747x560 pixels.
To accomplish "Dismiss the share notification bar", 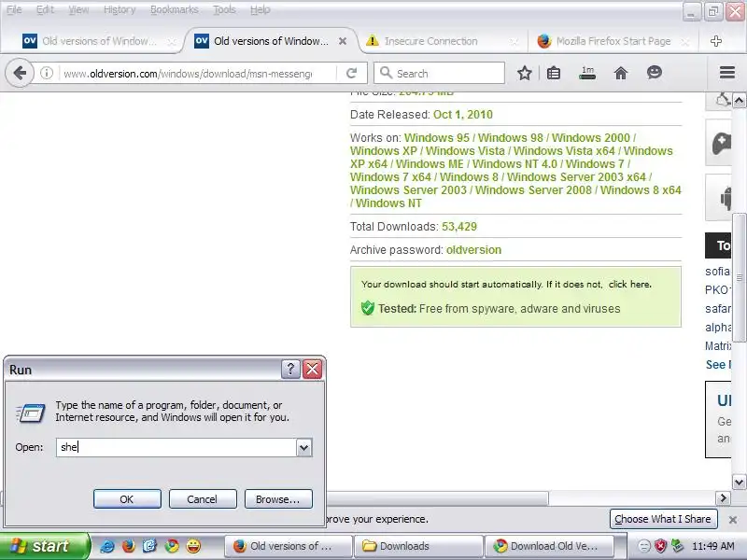I will [733, 520].
